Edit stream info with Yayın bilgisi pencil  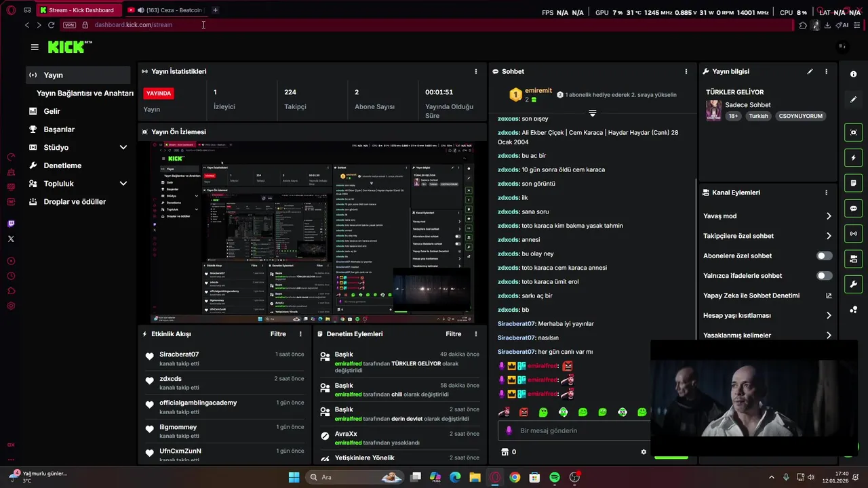pos(810,71)
